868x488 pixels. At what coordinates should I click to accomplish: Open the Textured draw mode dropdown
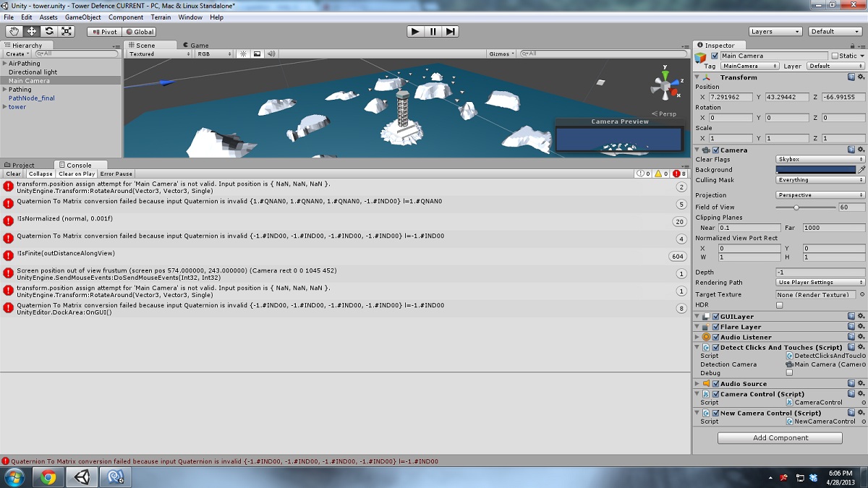[x=159, y=53]
